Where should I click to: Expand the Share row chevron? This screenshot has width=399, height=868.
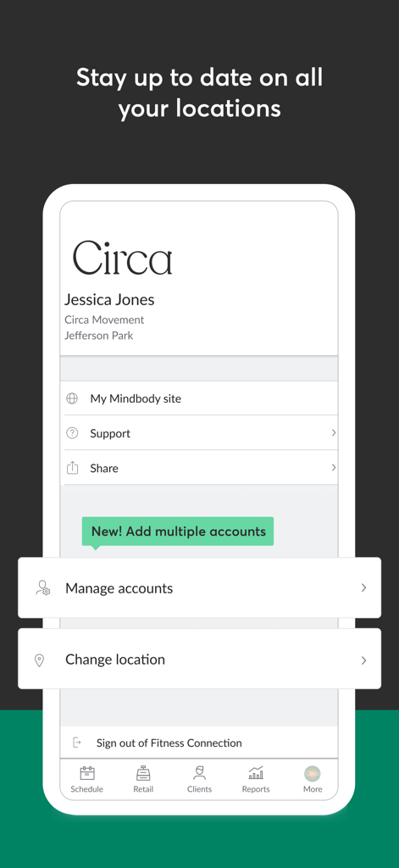334,468
